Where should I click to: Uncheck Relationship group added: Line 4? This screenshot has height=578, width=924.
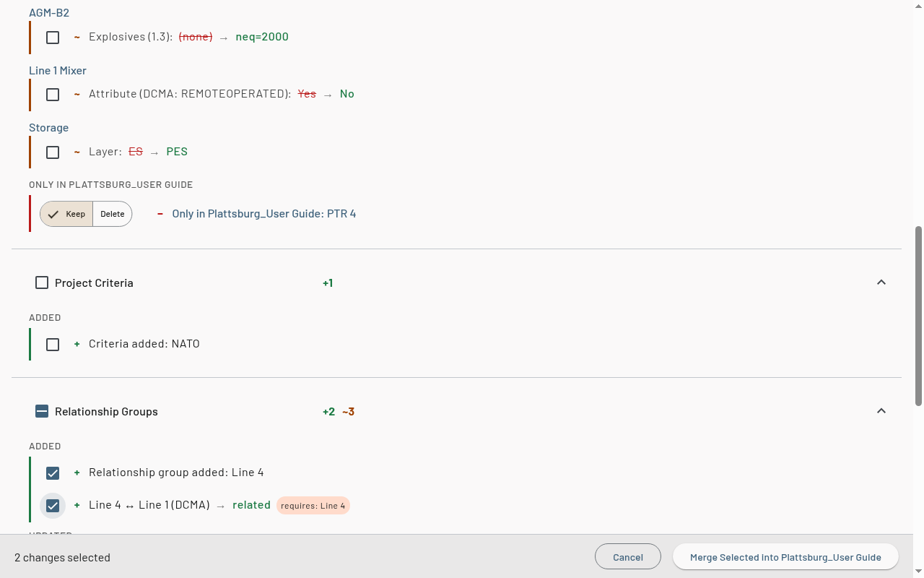[53, 473]
